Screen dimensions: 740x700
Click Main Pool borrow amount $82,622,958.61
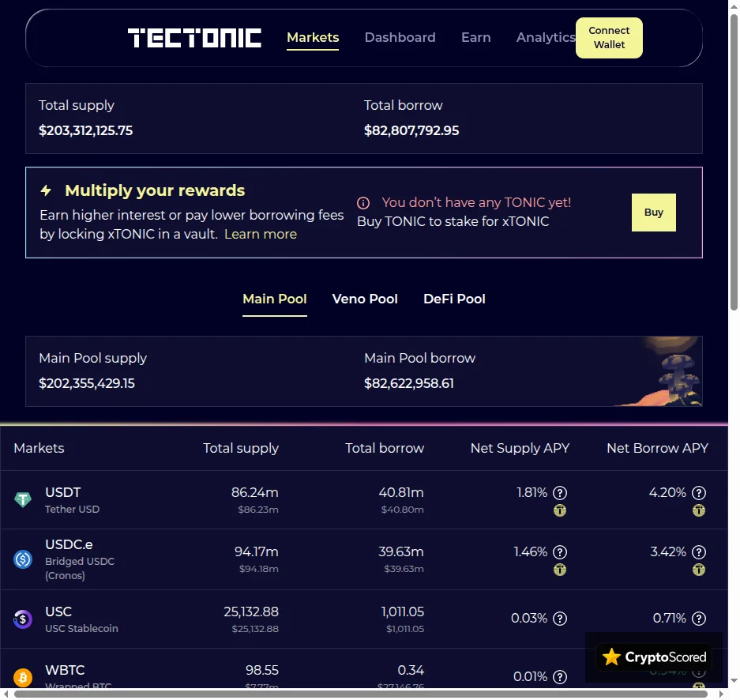(409, 383)
